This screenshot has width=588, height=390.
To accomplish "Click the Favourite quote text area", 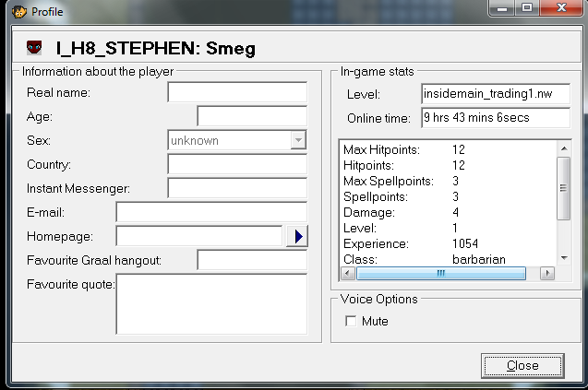I will coord(211,303).
